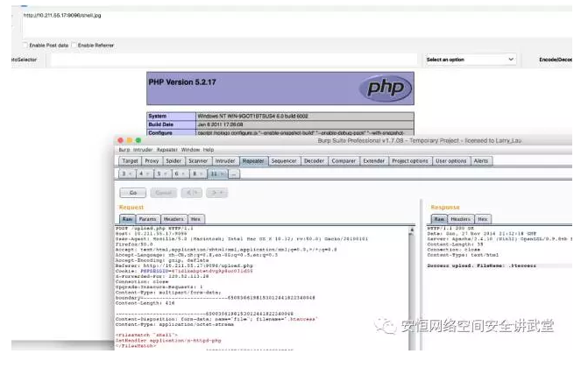This screenshot has width=588, height=368.
Task: Switch to the Scanner tab
Action: pyautogui.click(x=198, y=161)
